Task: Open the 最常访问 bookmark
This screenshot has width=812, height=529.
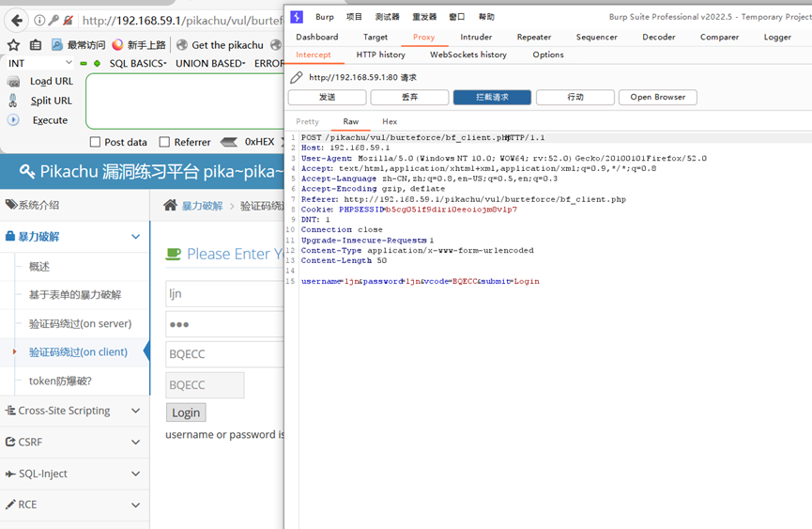Action: pyautogui.click(x=78, y=45)
